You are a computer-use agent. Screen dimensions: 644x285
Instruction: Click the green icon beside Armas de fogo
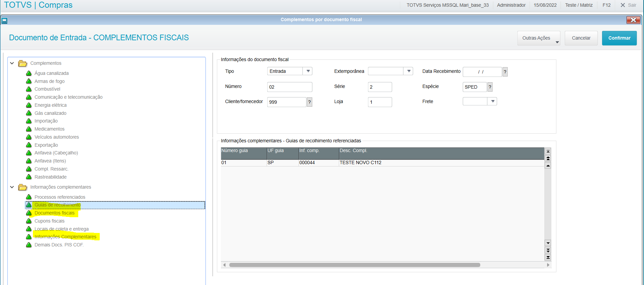point(29,81)
